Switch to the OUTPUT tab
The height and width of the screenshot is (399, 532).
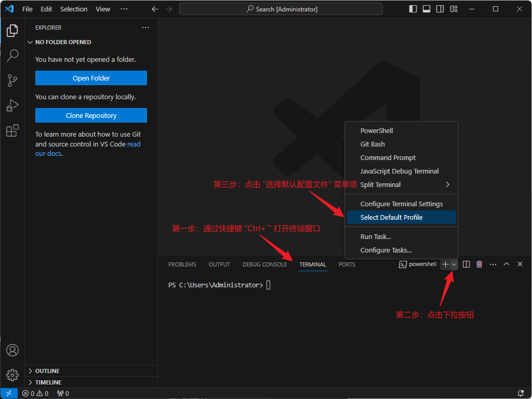pyautogui.click(x=219, y=264)
